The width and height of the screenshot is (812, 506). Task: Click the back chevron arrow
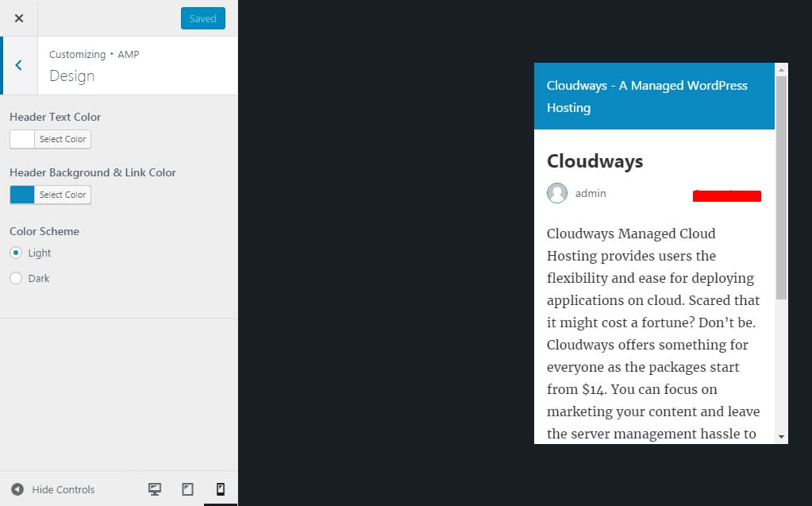click(x=18, y=65)
